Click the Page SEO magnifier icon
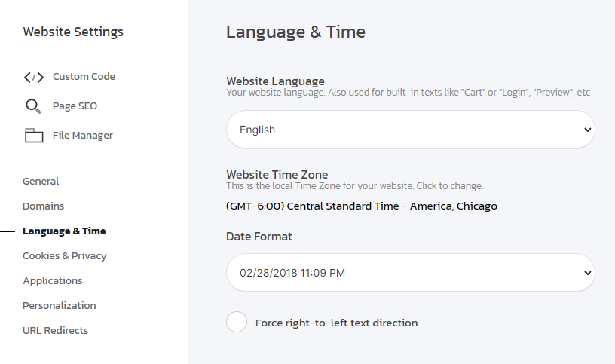The image size is (615, 364). [x=33, y=106]
